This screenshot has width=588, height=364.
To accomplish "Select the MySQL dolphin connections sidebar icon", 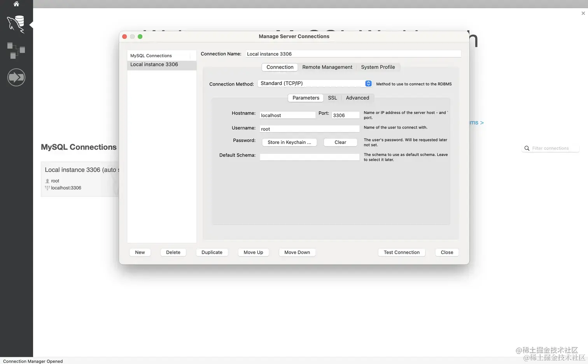I will 16,24.
